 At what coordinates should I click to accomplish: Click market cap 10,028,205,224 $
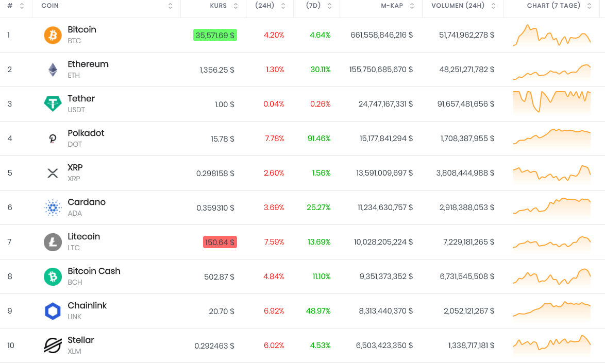click(x=383, y=242)
